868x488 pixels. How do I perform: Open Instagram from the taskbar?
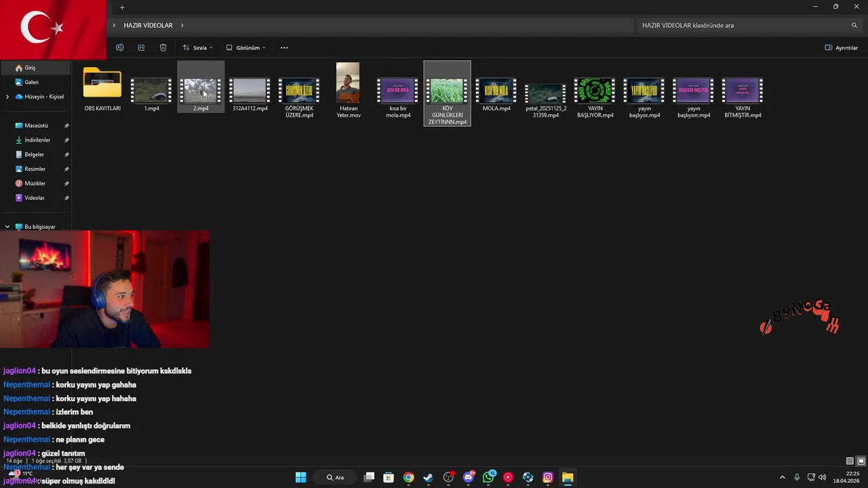(x=548, y=477)
